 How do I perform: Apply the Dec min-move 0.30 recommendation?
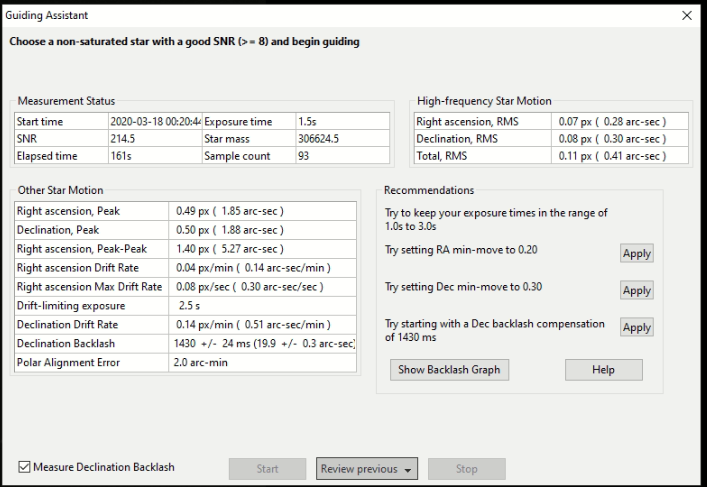click(x=636, y=290)
